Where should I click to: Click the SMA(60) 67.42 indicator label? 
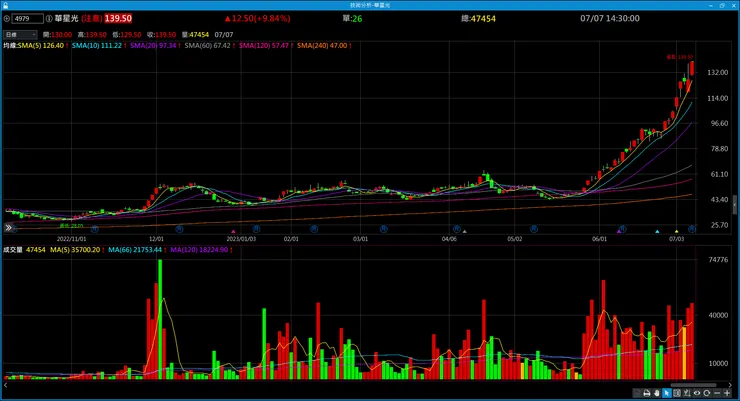pyautogui.click(x=207, y=46)
